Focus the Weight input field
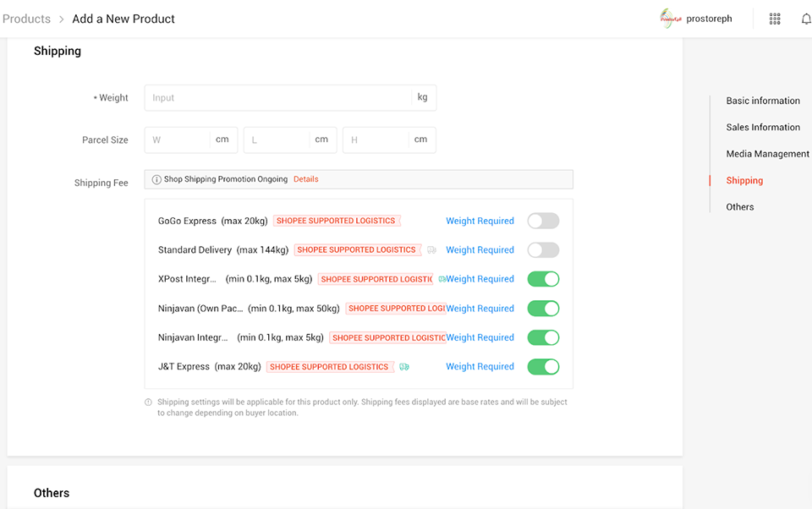Viewport: 812px width, 509px height. (x=279, y=98)
